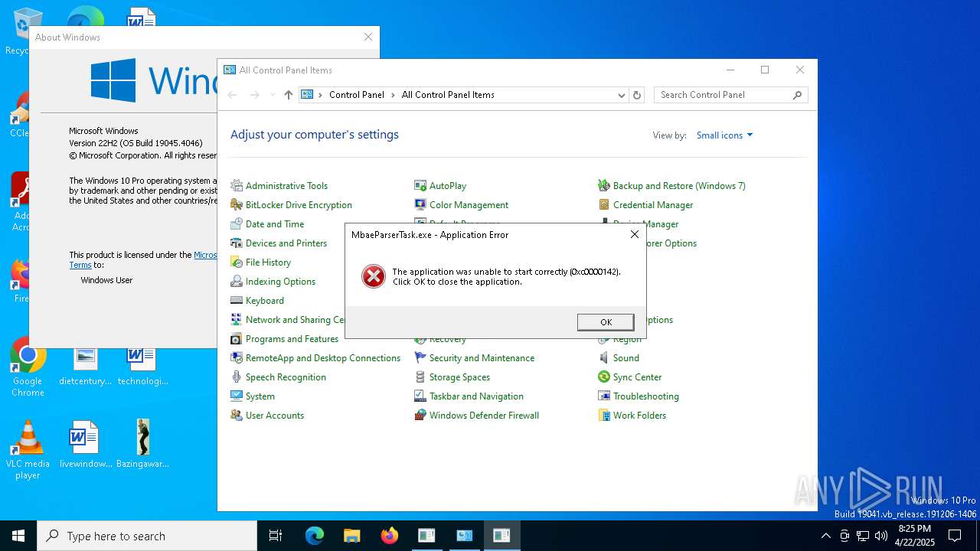Viewport: 980px width, 551px height.
Task: Click in the Search Control Panel field
Action: point(723,95)
